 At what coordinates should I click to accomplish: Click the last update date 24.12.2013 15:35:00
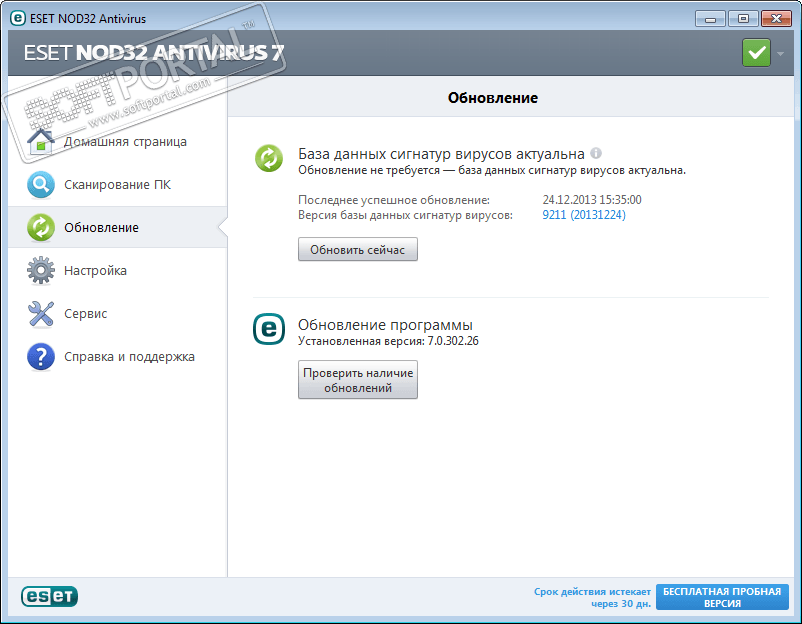(x=592, y=200)
